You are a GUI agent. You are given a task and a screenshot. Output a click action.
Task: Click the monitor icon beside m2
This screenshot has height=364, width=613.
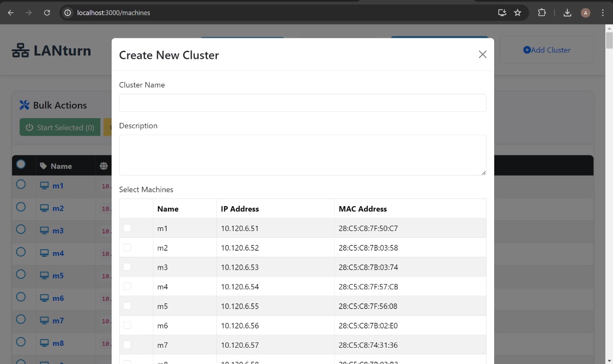tap(45, 208)
